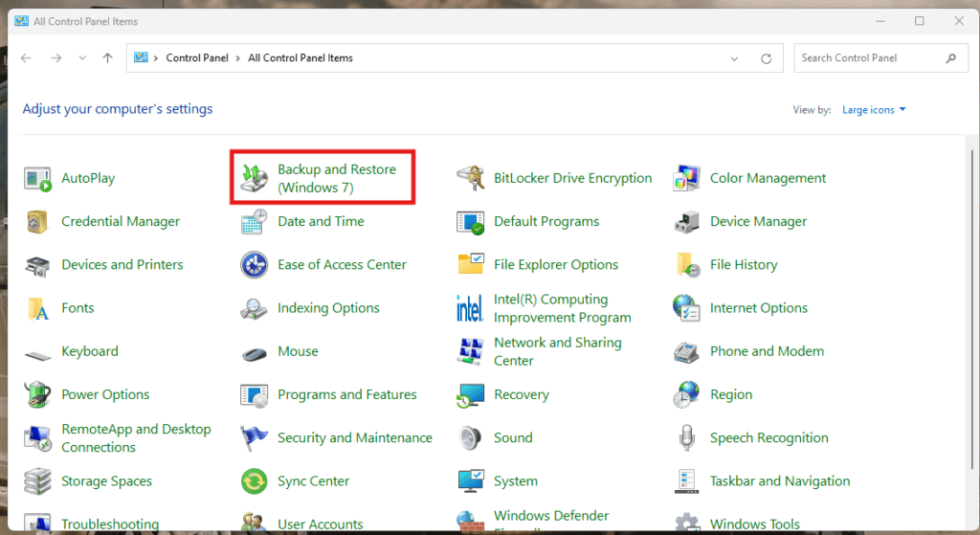Click the File Explorer Options folder icon
Screen dimensions: 980x535
tap(471, 264)
